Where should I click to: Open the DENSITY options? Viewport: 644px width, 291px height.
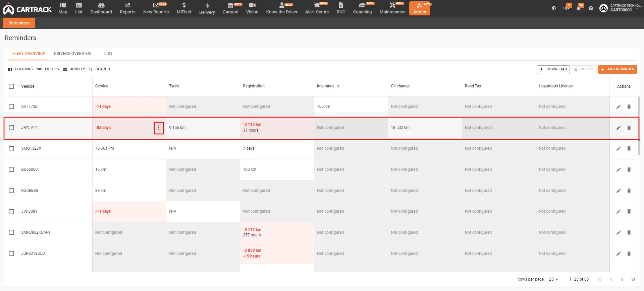[74, 69]
